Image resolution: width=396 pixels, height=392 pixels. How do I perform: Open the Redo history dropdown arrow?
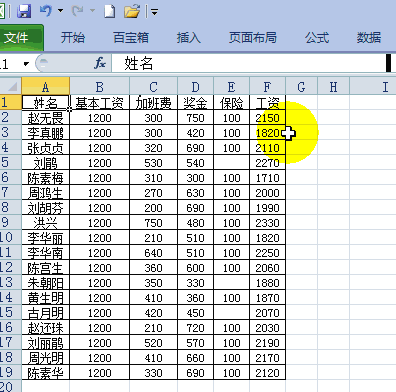(x=92, y=11)
